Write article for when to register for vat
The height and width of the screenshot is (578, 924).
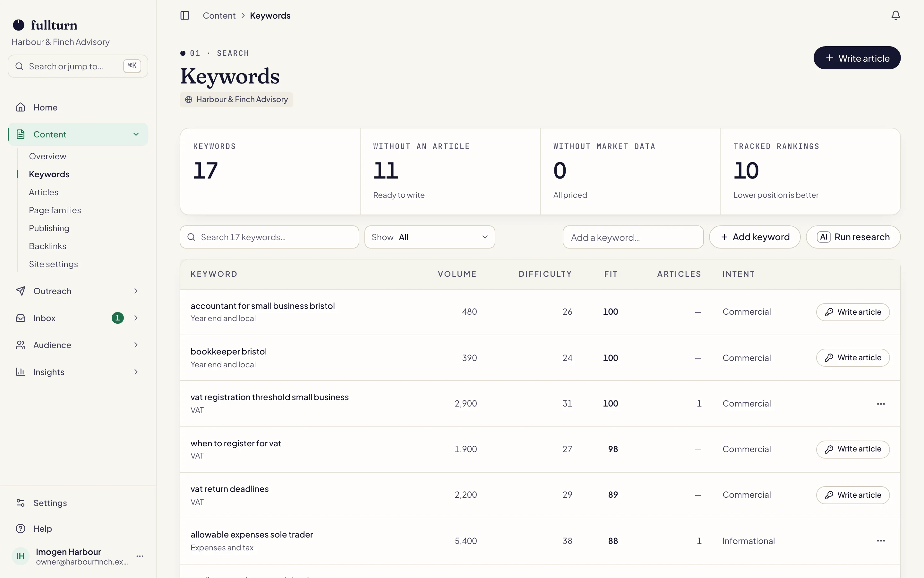[852, 449]
